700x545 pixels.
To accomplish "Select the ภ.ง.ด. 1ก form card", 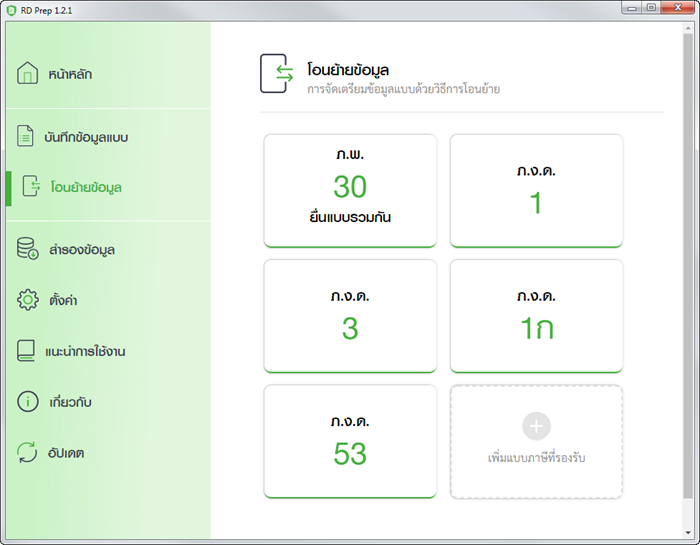I will [536, 315].
